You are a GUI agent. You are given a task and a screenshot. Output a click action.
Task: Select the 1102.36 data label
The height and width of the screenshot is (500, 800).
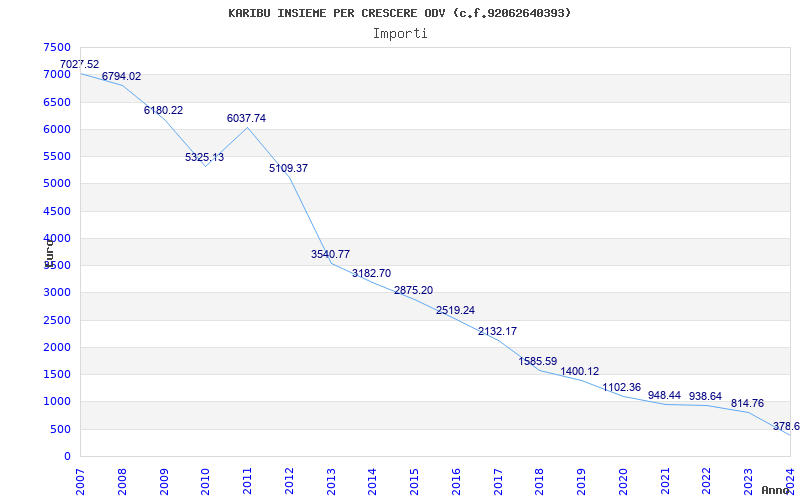coord(621,387)
